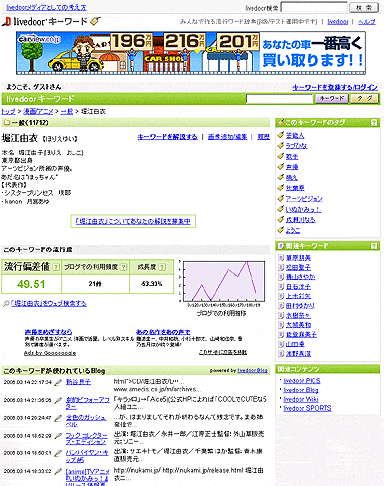Open the livedoor SPORTS link
The image size is (384, 486).
[307, 408]
